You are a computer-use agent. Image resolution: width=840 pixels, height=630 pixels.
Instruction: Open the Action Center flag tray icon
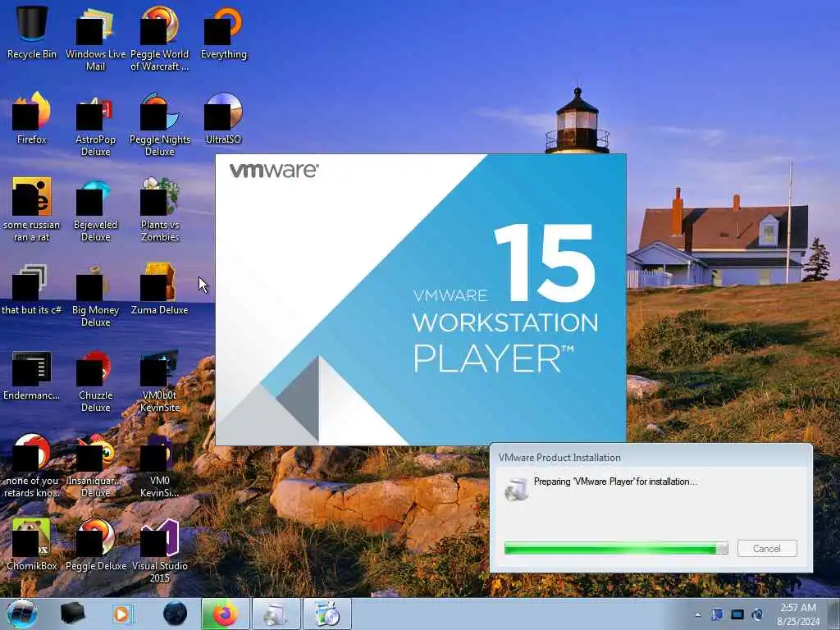tap(717, 614)
